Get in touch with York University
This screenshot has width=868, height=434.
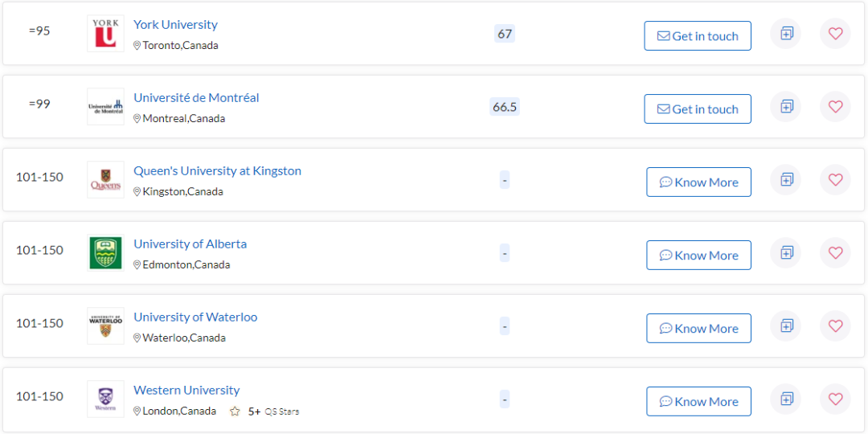(x=698, y=36)
